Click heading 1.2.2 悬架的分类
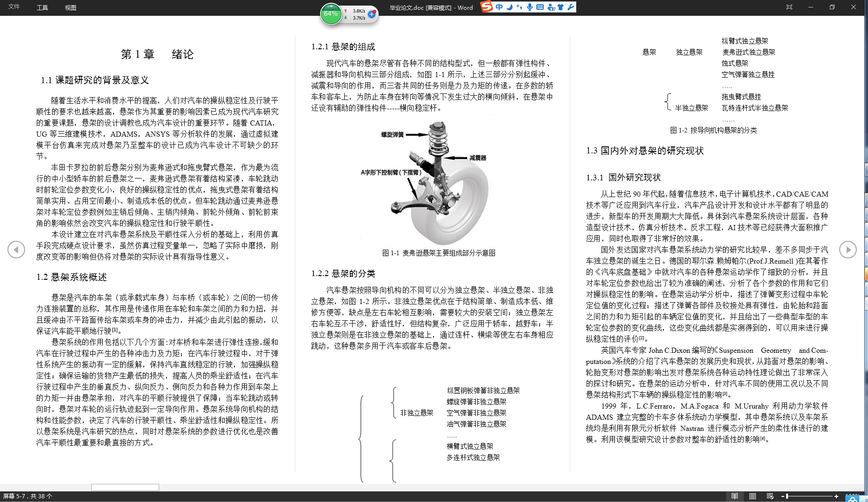868x502 pixels. click(343, 274)
